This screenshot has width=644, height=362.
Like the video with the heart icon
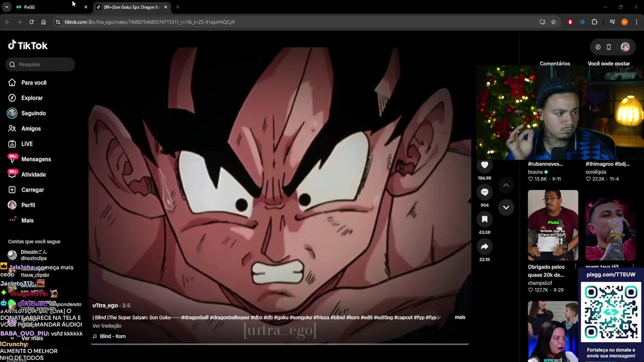485,165
